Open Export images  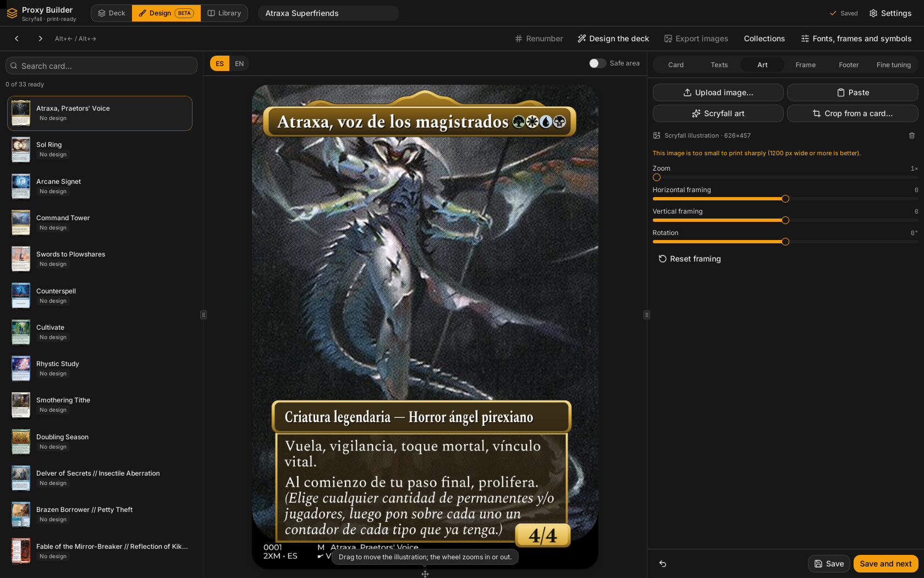click(696, 39)
